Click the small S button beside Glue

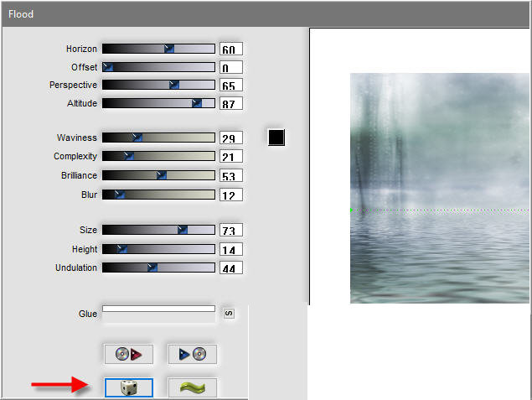[x=229, y=313]
